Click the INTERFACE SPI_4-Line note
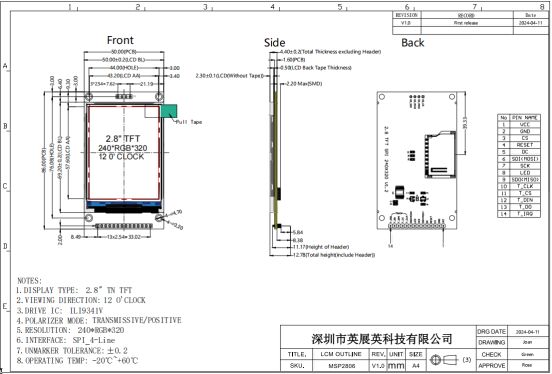Screen dimensions: 552x374 (x=66, y=340)
